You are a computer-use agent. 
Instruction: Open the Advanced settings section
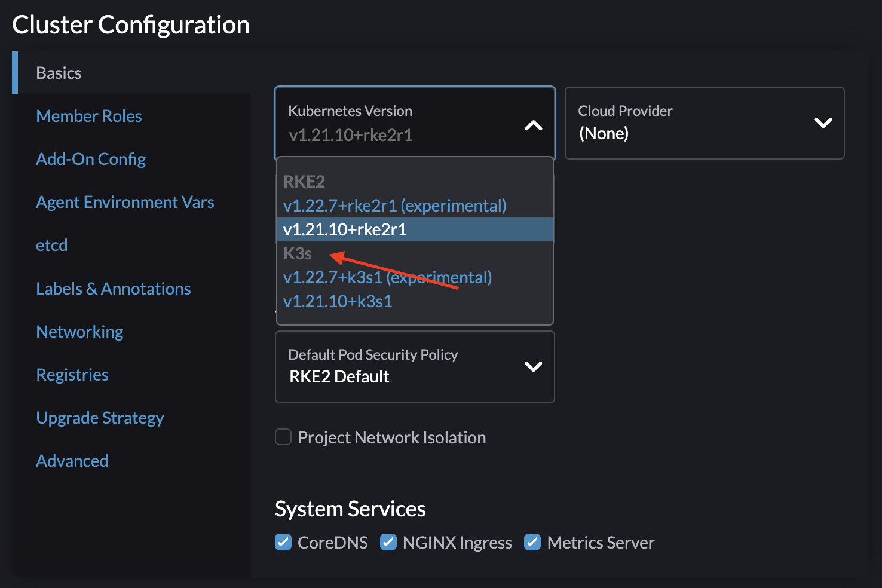click(72, 460)
